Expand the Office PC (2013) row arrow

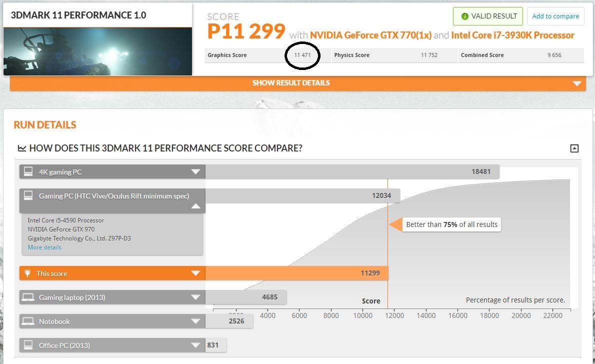pos(195,345)
